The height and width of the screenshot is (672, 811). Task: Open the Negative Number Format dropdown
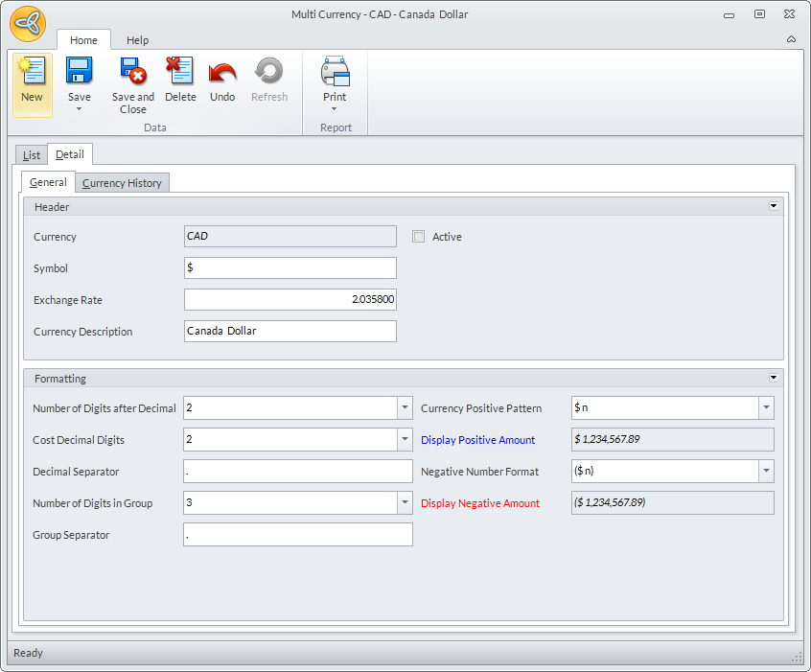coord(765,472)
